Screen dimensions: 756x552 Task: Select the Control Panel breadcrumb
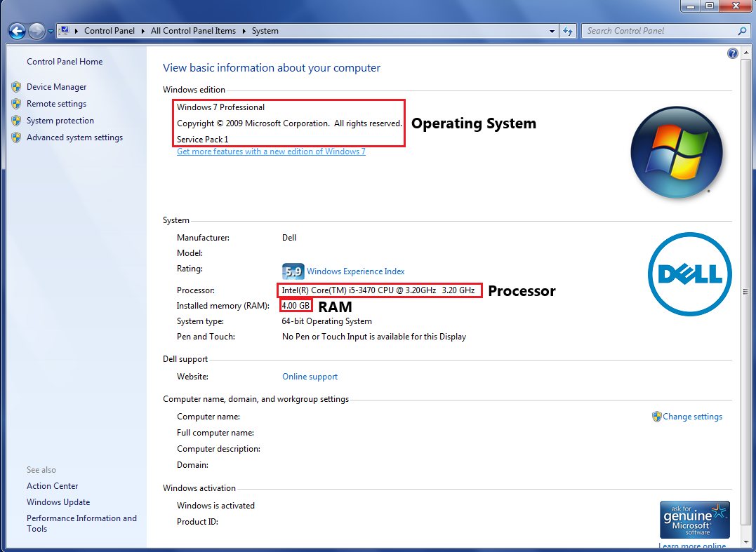[110, 31]
